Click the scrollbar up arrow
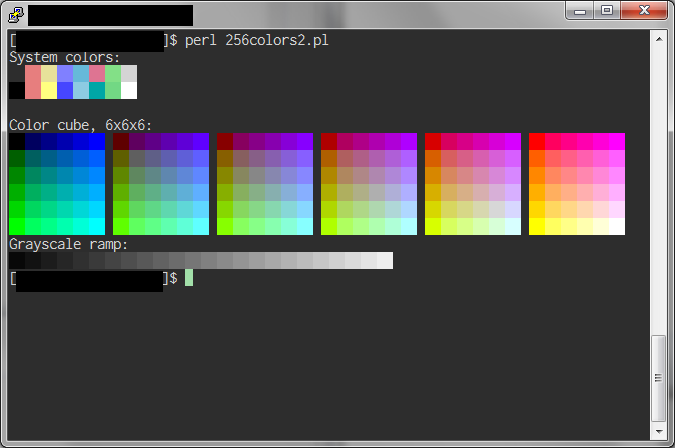The height and width of the screenshot is (448, 675). pyautogui.click(x=659, y=39)
